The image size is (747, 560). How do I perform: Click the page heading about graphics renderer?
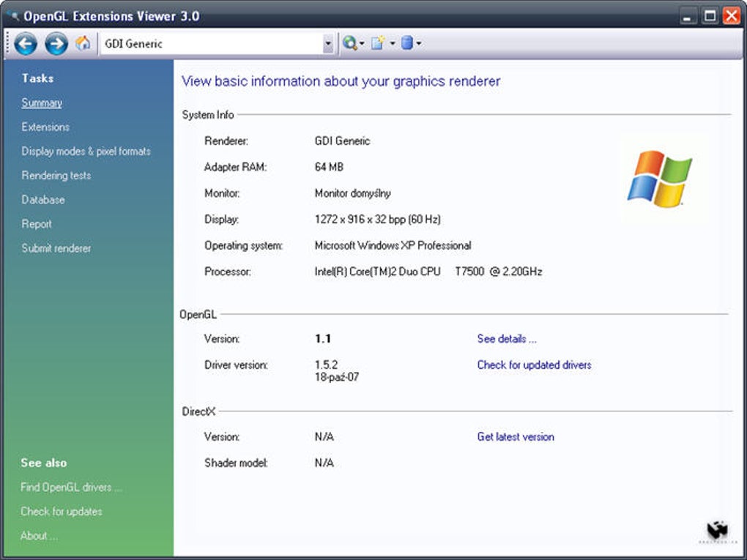pyautogui.click(x=341, y=81)
